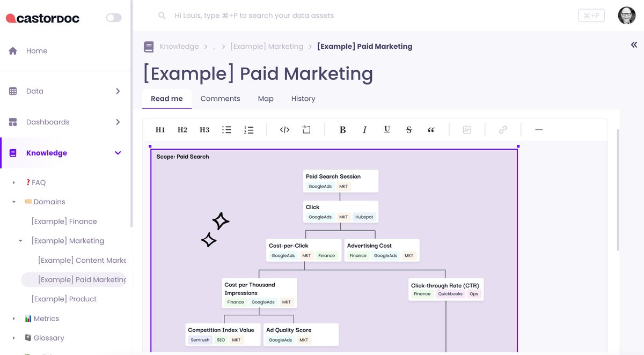Insert inline code
The height and width of the screenshot is (355, 644).
[x=285, y=130]
